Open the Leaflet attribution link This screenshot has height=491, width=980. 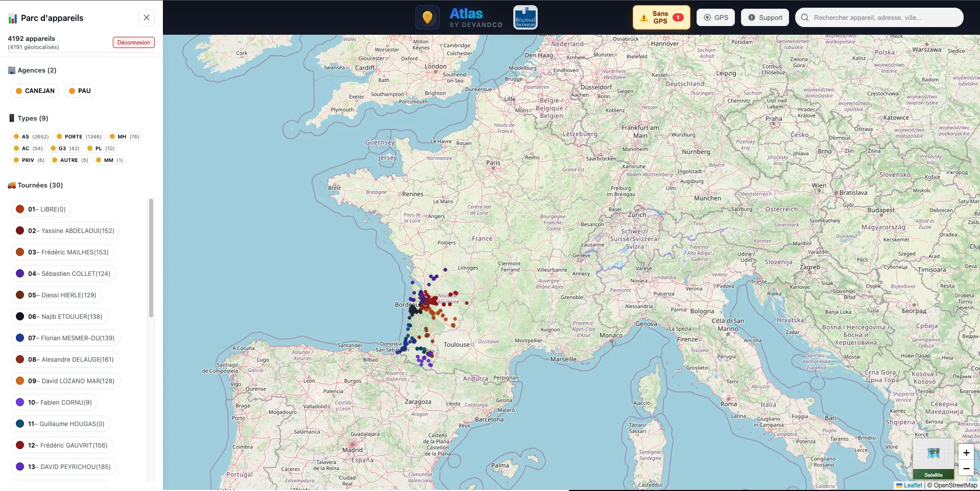pos(913,485)
